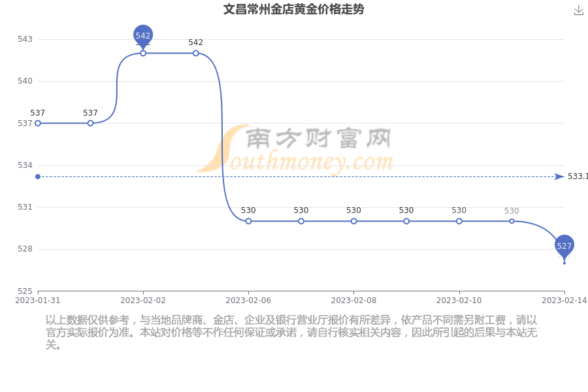Click the average line start dot
The width and height of the screenshot is (588, 392).
(x=38, y=176)
